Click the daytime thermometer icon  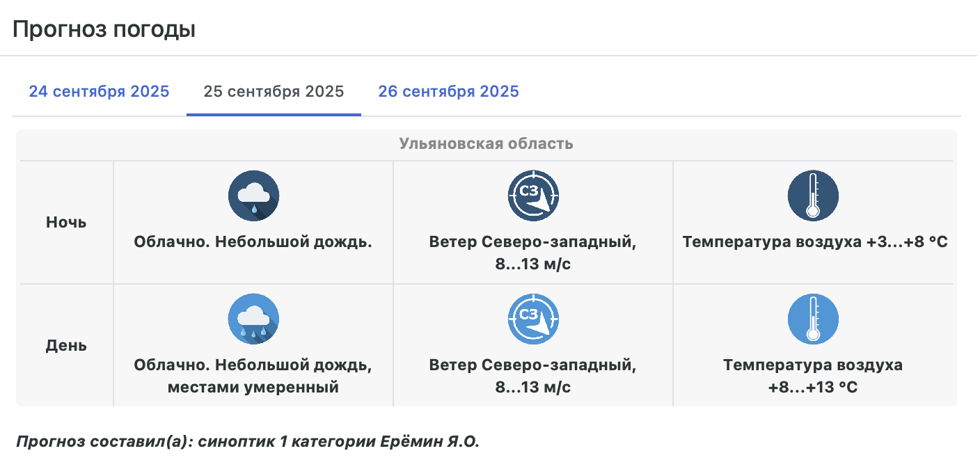coord(813,319)
